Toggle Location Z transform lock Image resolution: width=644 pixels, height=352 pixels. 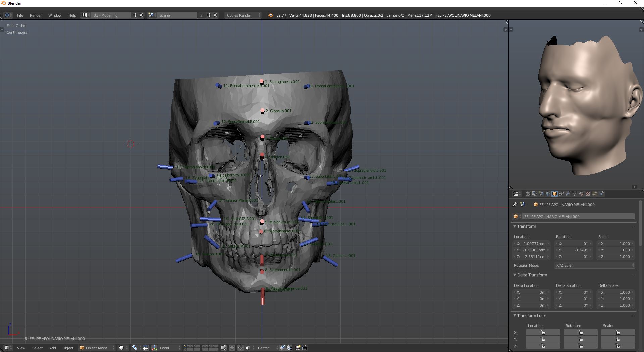543,346
